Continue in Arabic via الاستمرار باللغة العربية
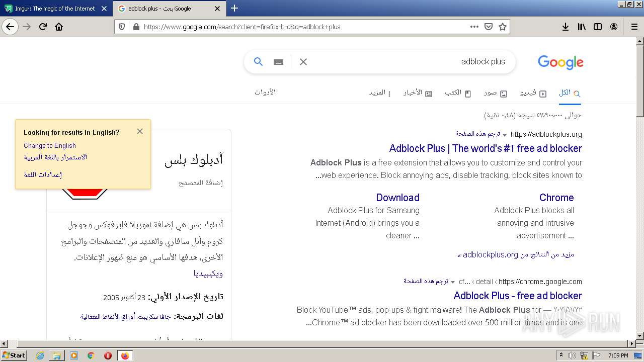The height and width of the screenshot is (362, 644). pyautogui.click(x=55, y=157)
